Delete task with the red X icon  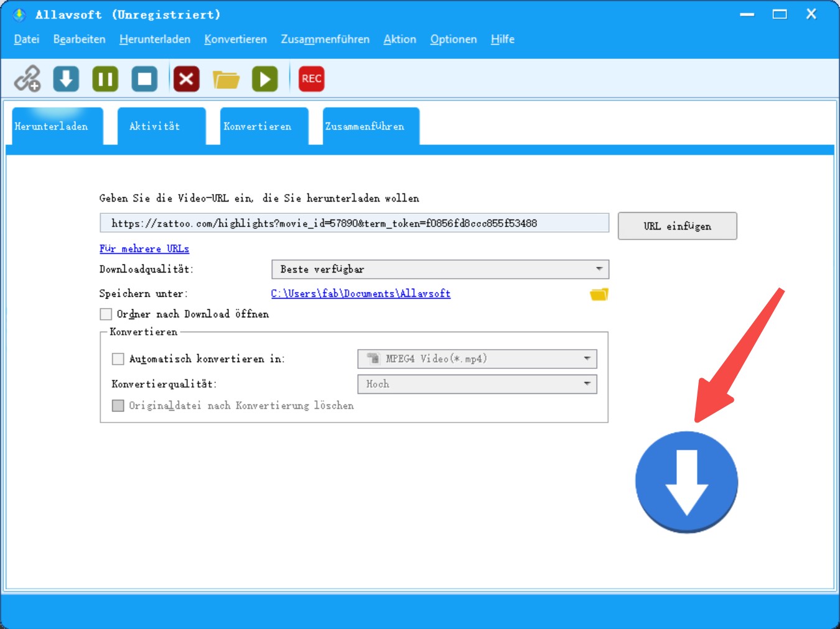pyautogui.click(x=186, y=78)
